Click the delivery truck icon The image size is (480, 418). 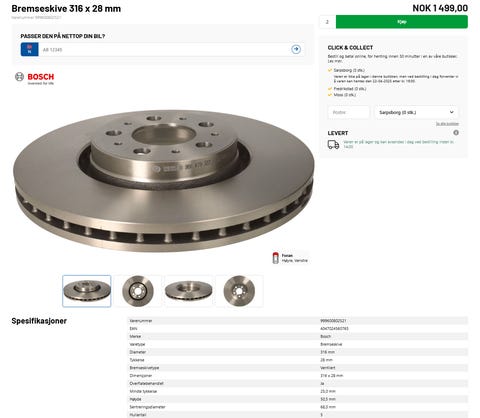(x=333, y=144)
